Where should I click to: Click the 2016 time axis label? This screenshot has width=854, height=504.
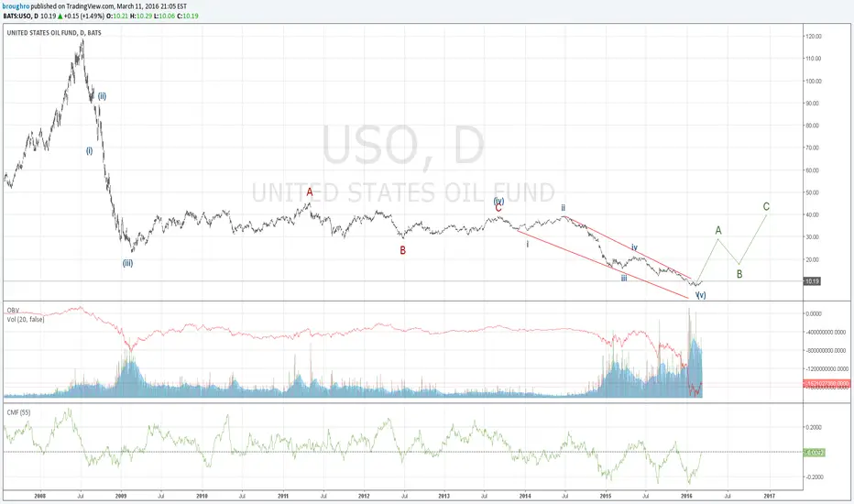(687, 497)
